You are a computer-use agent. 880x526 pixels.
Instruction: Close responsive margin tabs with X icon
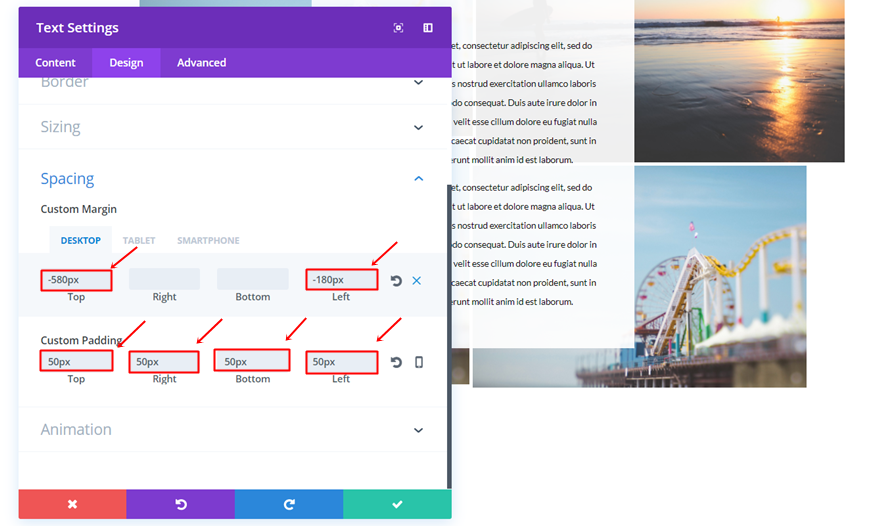pos(416,281)
